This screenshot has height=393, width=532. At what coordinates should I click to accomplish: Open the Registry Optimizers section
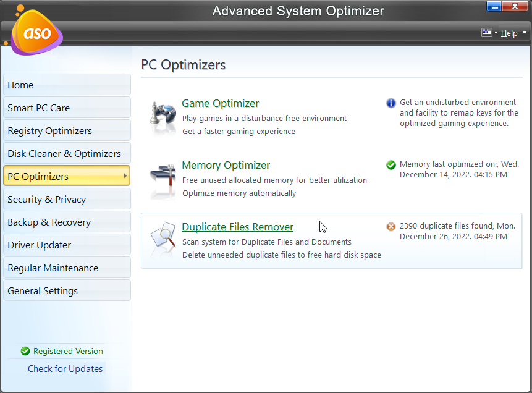coord(66,130)
